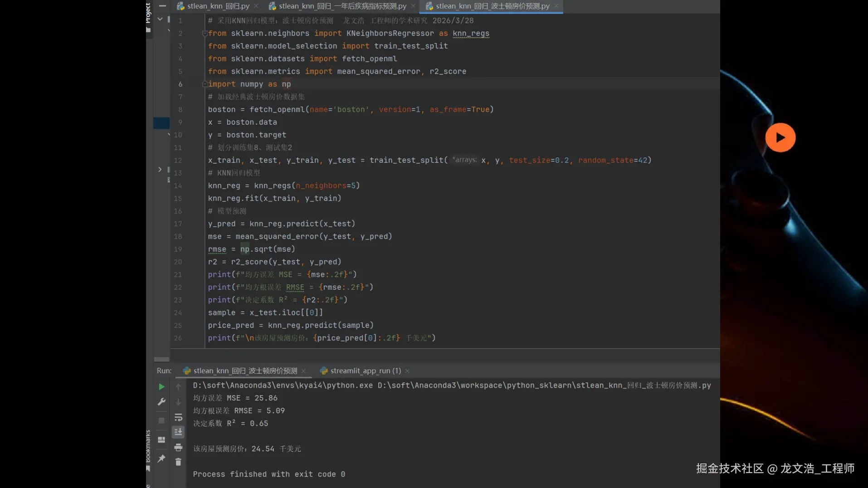Click 'test_size=0.2' parameter on line 12
This screenshot has width=868, height=488.
tap(539, 161)
